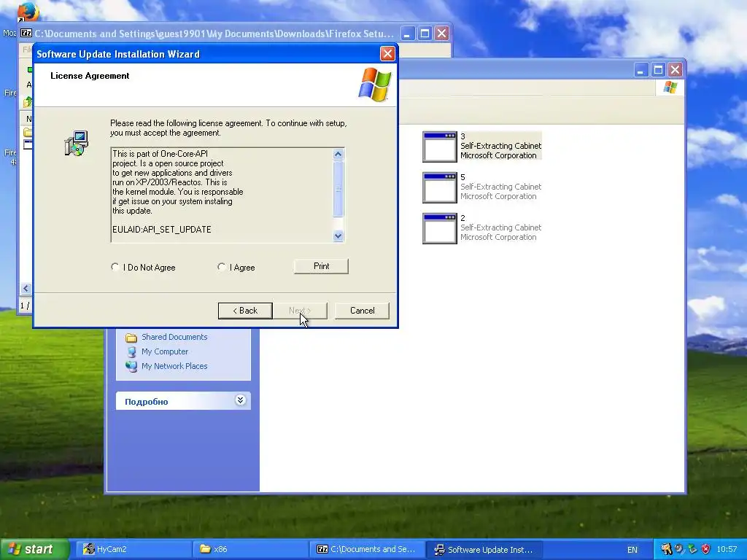Image resolution: width=747 pixels, height=560 pixels.
Task: Switch to HyCam2 taskbar button
Action: (x=133, y=549)
